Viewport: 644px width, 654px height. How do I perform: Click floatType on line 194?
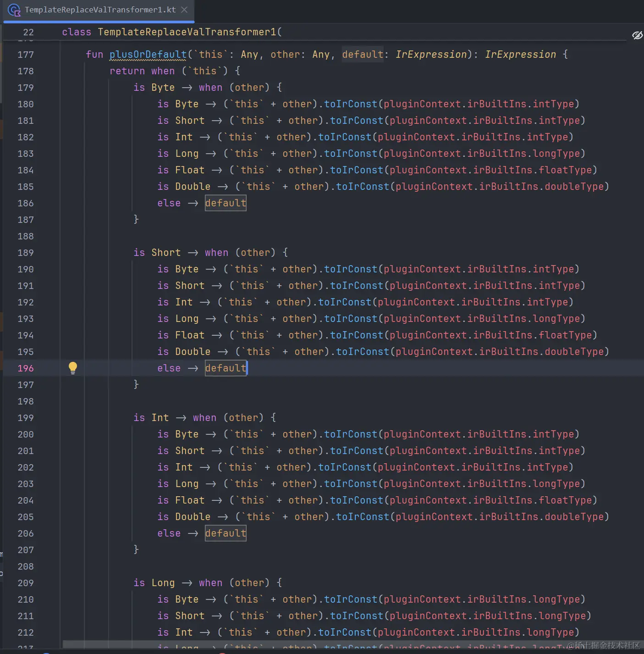tap(565, 335)
